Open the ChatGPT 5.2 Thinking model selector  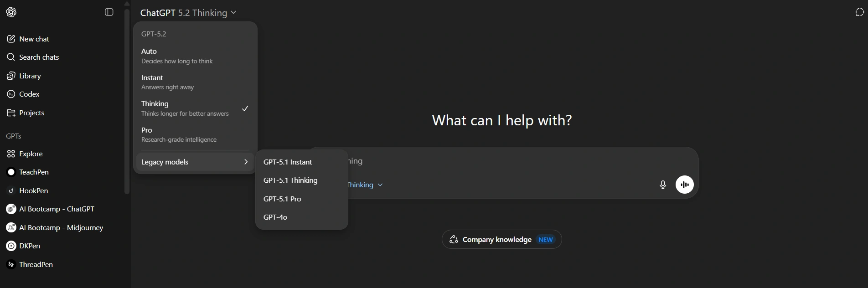pos(188,13)
